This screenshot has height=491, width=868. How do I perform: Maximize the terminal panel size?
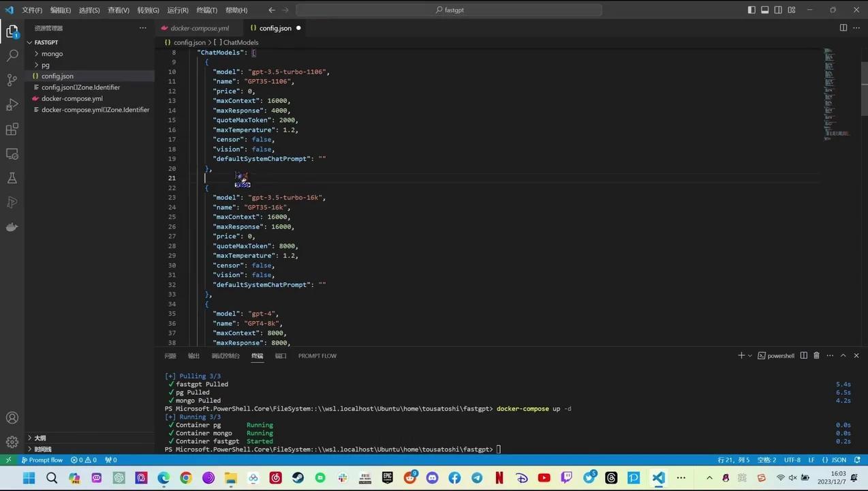click(x=843, y=355)
